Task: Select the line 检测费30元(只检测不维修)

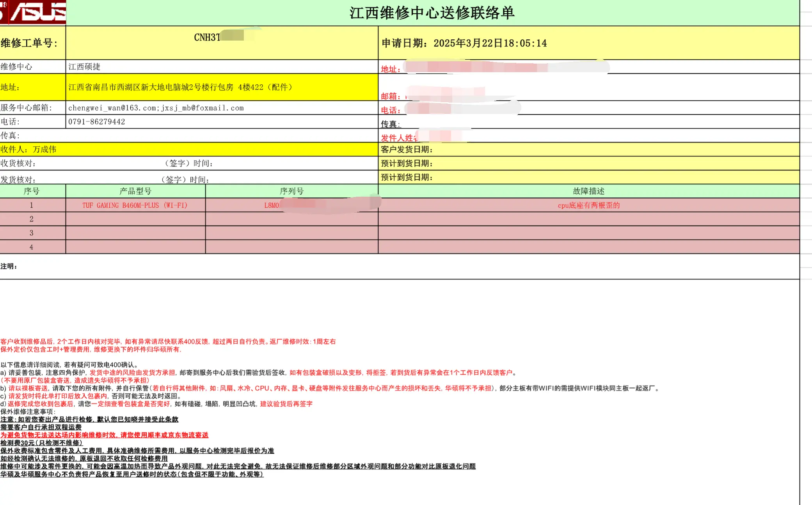Action: pos(41,443)
